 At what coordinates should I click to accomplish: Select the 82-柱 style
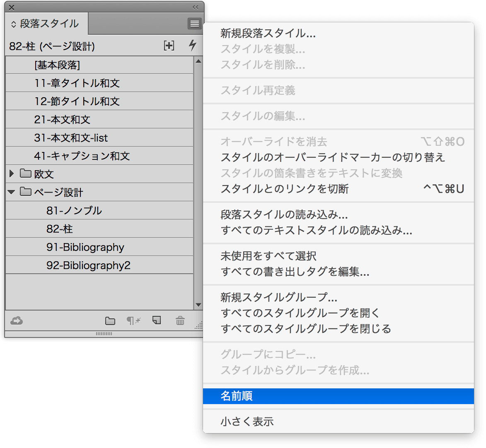(99, 229)
